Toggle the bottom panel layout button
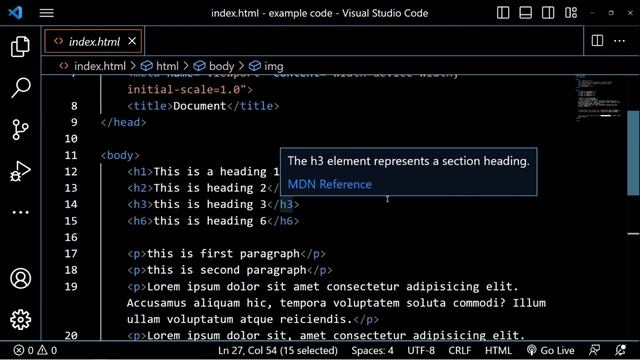 click(x=525, y=13)
